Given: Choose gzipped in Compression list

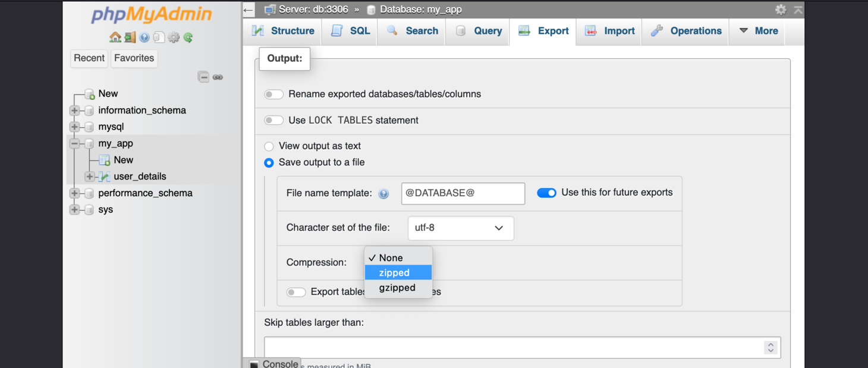Looking at the screenshot, I should tap(398, 287).
